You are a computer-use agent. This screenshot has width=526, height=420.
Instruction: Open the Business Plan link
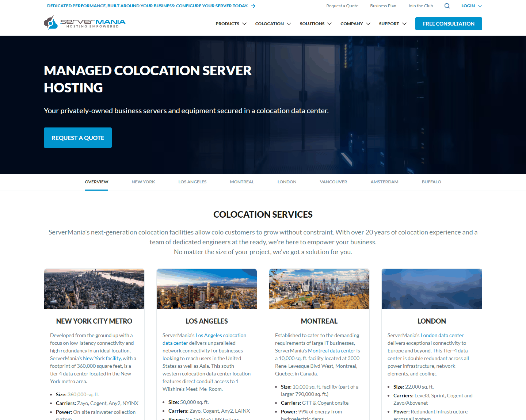click(383, 6)
